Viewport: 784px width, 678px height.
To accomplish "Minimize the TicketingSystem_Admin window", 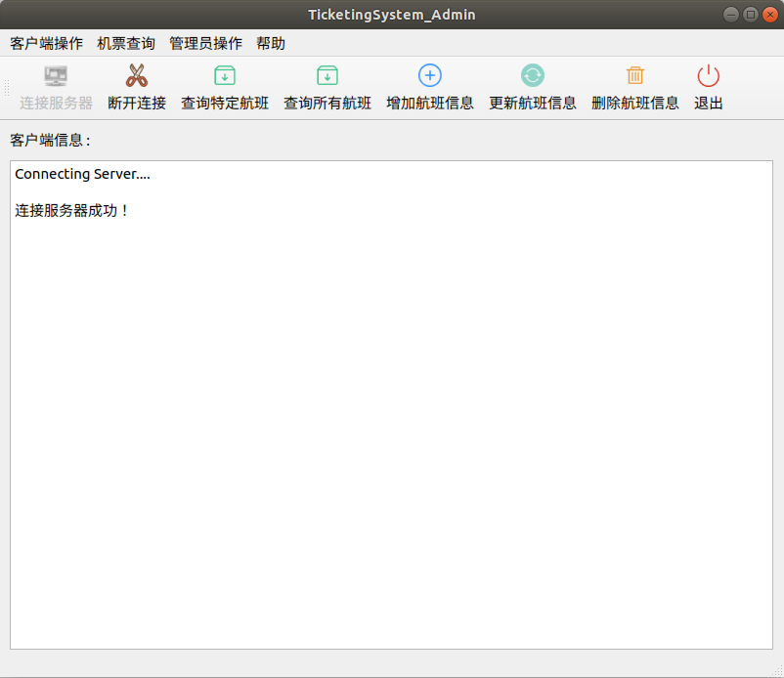I will point(731,15).
